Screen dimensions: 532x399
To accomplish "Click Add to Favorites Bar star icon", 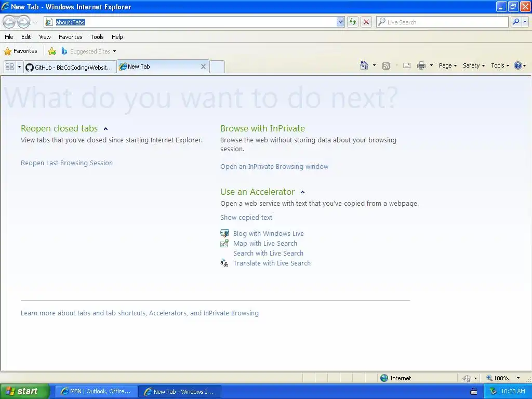I will (x=52, y=51).
